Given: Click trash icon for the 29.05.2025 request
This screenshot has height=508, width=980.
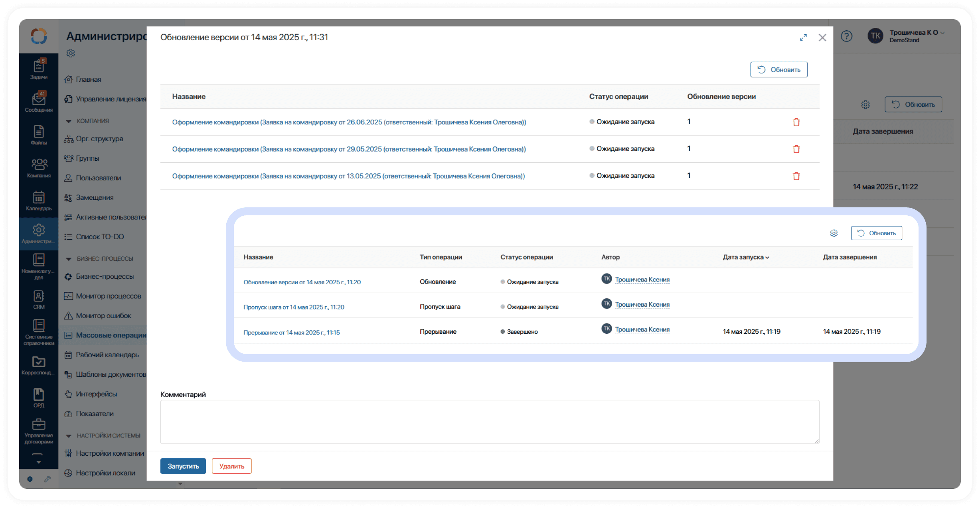Looking at the screenshot, I should [796, 149].
